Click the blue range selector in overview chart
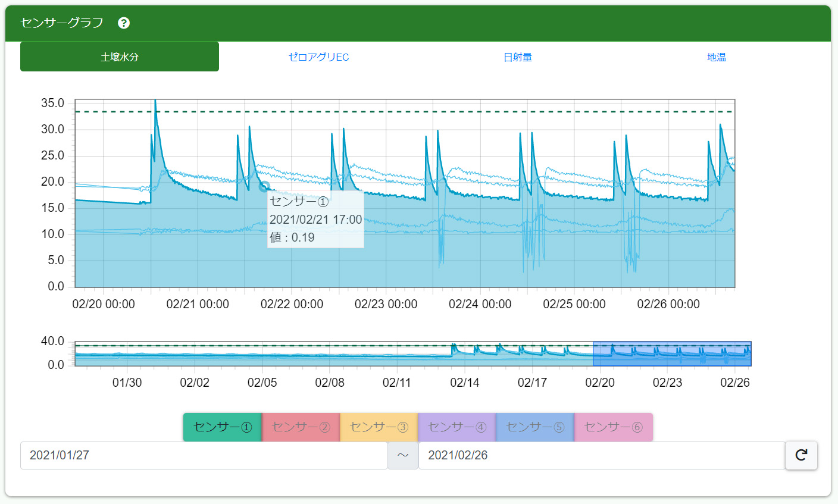The width and height of the screenshot is (838, 504). 671,354
